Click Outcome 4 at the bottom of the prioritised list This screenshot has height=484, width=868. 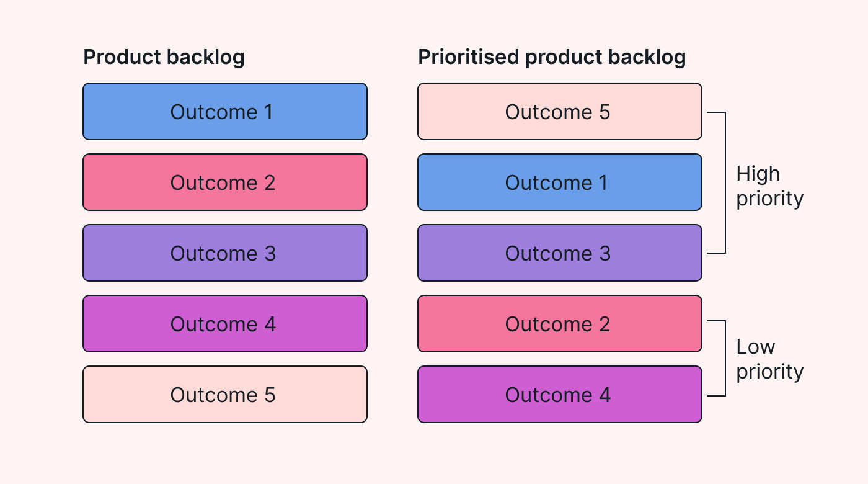coord(559,395)
